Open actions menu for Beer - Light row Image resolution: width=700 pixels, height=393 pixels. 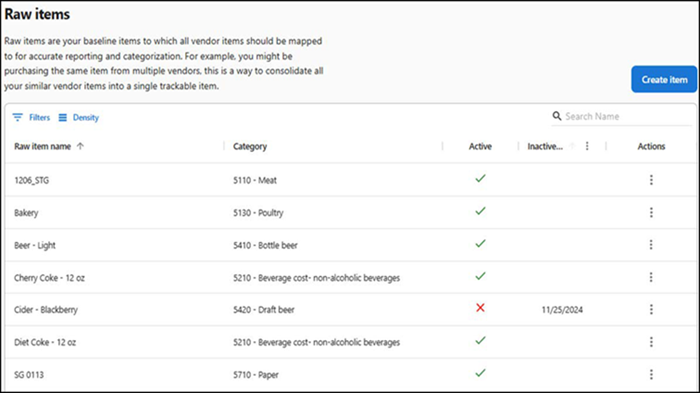pyautogui.click(x=651, y=245)
